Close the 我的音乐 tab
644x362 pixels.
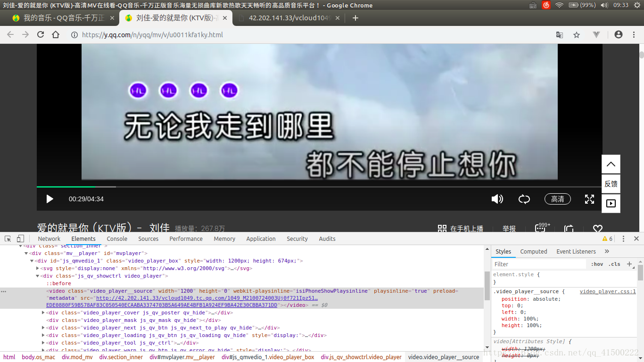tap(112, 18)
